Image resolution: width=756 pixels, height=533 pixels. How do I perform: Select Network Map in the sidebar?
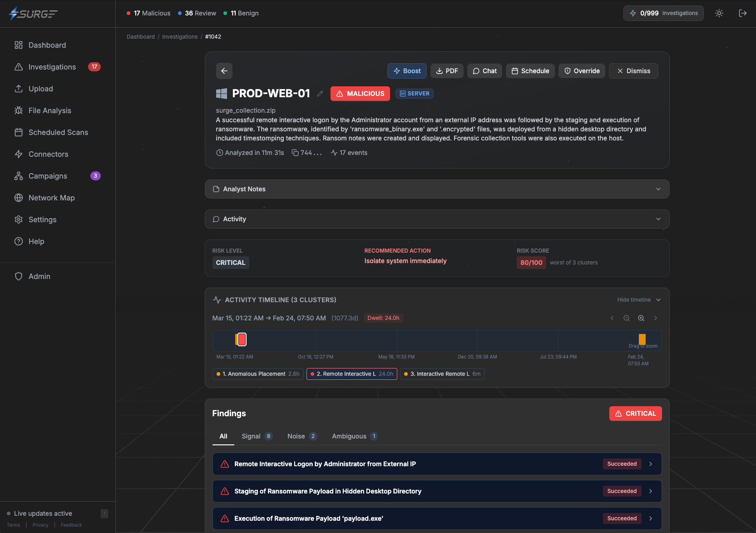point(51,198)
